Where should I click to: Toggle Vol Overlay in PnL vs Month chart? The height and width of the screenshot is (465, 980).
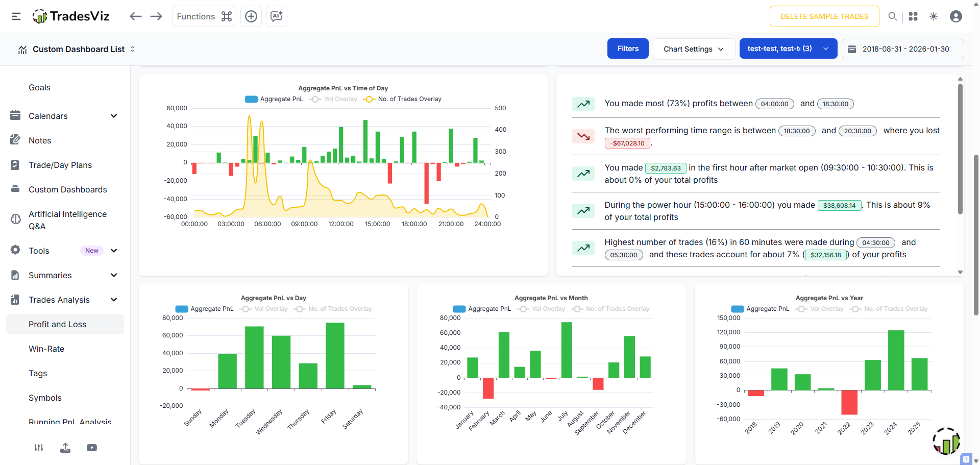click(x=541, y=309)
